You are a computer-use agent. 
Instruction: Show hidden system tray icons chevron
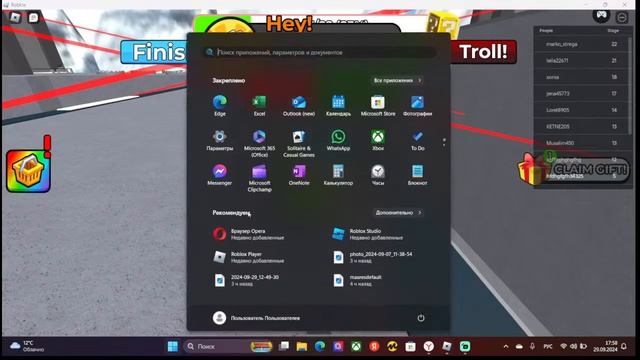tap(506, 346)
